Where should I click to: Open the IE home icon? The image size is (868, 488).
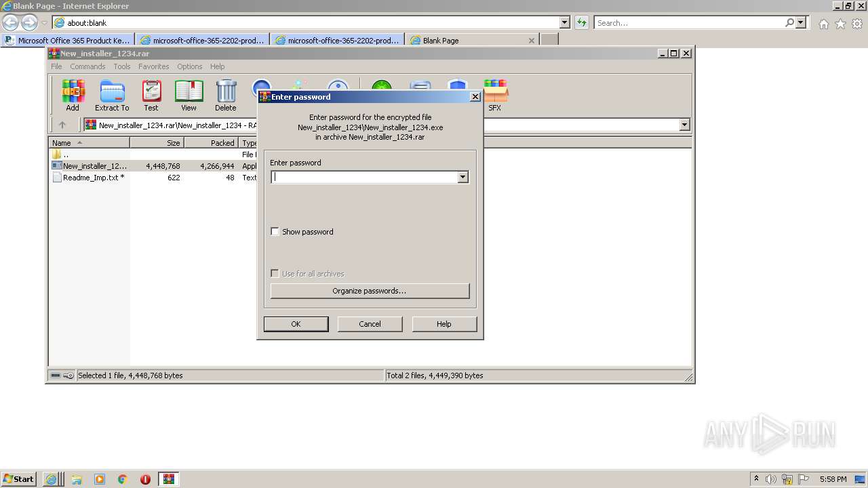823,24
